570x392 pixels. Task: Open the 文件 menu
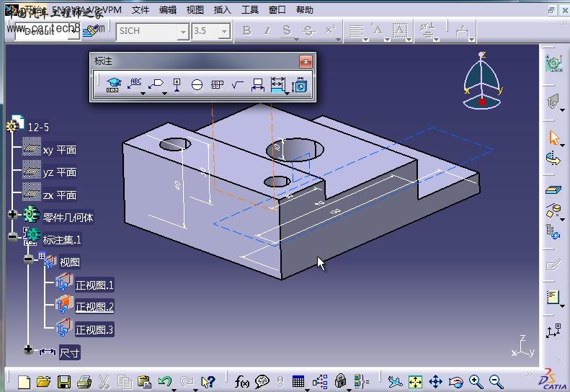click(x=141, y=10)
